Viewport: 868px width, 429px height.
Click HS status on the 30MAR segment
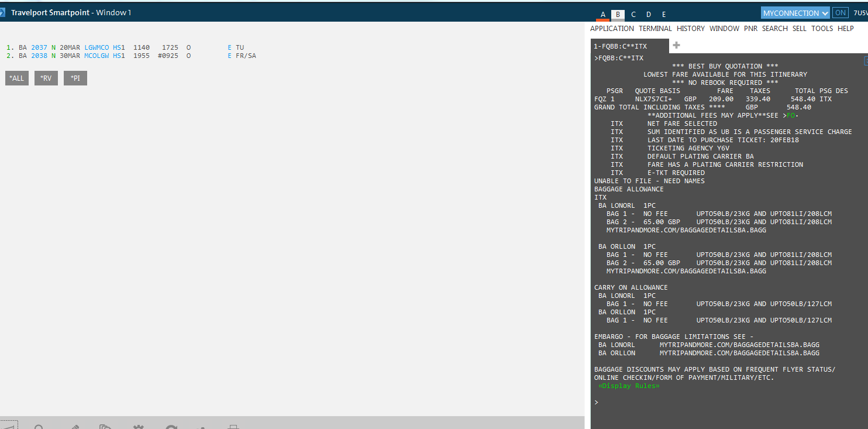click(117, 56)
